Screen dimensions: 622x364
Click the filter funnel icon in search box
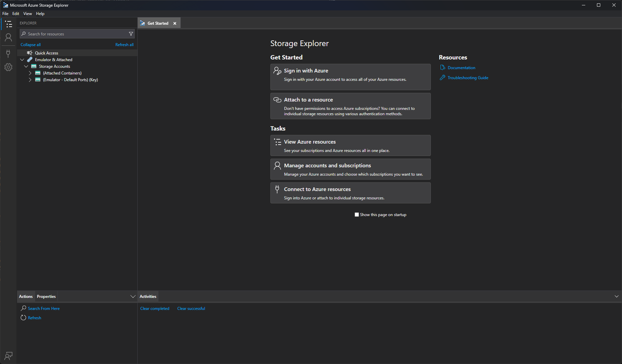[131, 34]
